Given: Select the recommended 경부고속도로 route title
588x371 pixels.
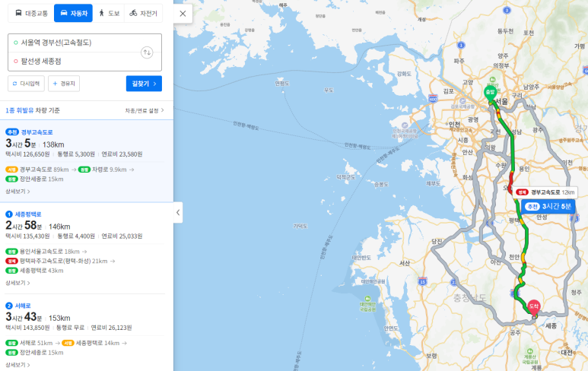Looking at the screenshot, I should 37,132.
